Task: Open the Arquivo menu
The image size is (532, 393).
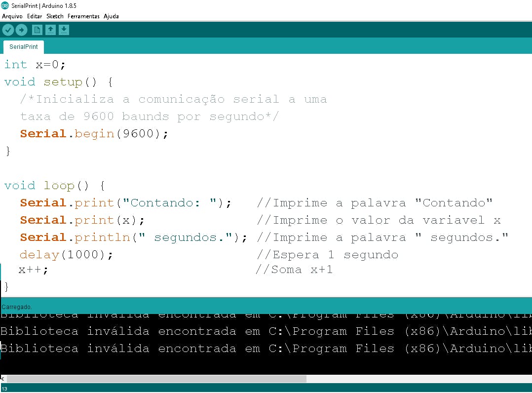Action: 12,16
